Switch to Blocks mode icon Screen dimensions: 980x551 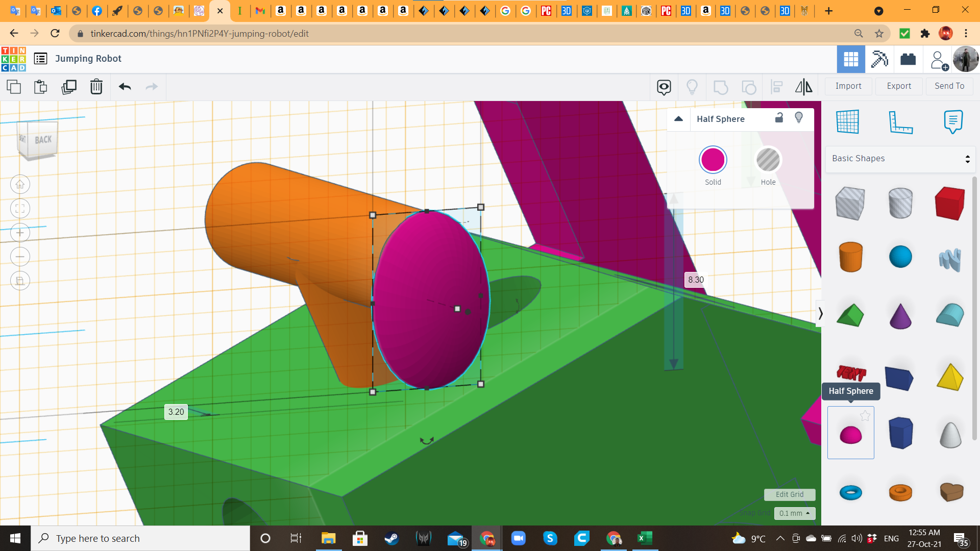[x=879, y=59]
